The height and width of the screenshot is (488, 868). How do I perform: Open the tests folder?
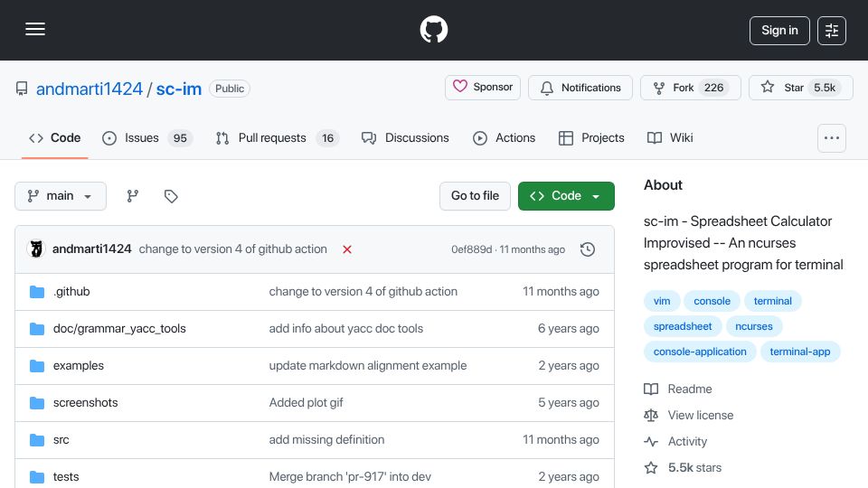tap(66, 477)
